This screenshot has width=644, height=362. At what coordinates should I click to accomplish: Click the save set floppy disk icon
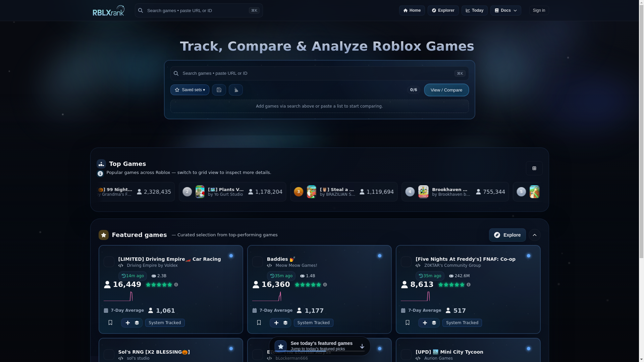pos(219,90)
